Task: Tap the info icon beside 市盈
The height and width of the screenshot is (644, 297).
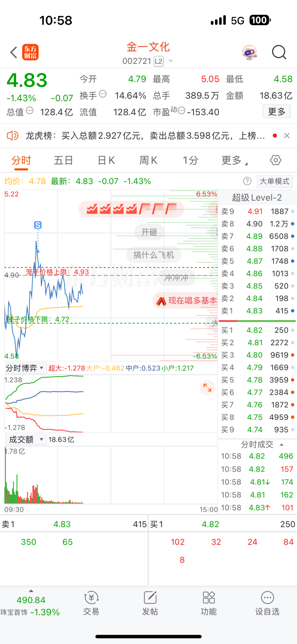Action: point(181,111)
